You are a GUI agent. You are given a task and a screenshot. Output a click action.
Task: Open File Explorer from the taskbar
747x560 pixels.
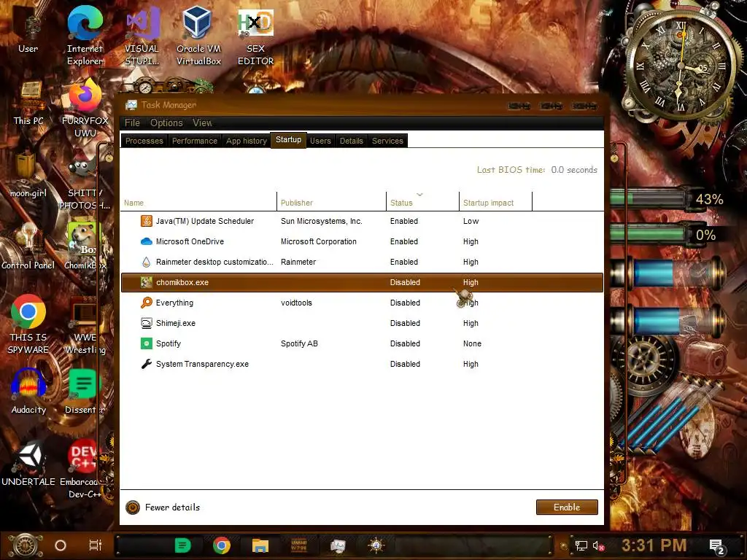click(x=260, y=545)
